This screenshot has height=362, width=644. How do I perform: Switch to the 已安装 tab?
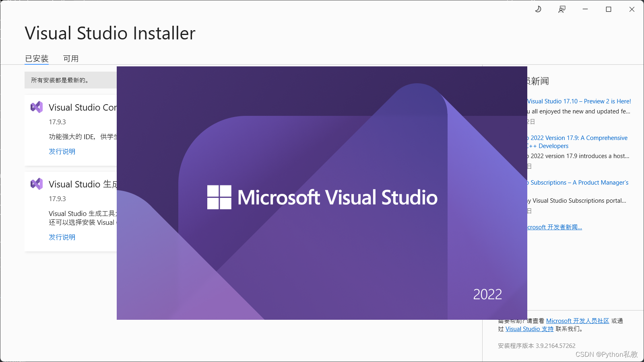coord(37,59)
